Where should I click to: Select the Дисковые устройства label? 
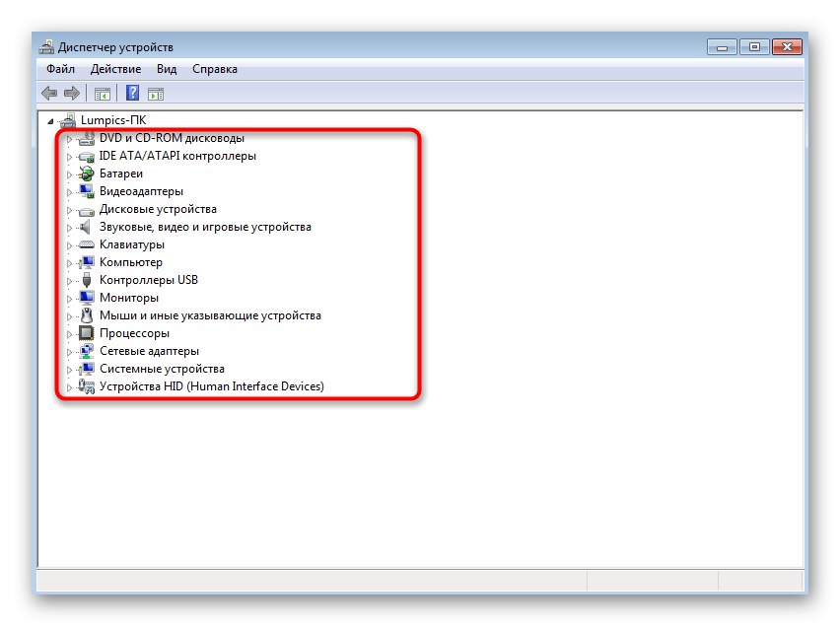158,209
